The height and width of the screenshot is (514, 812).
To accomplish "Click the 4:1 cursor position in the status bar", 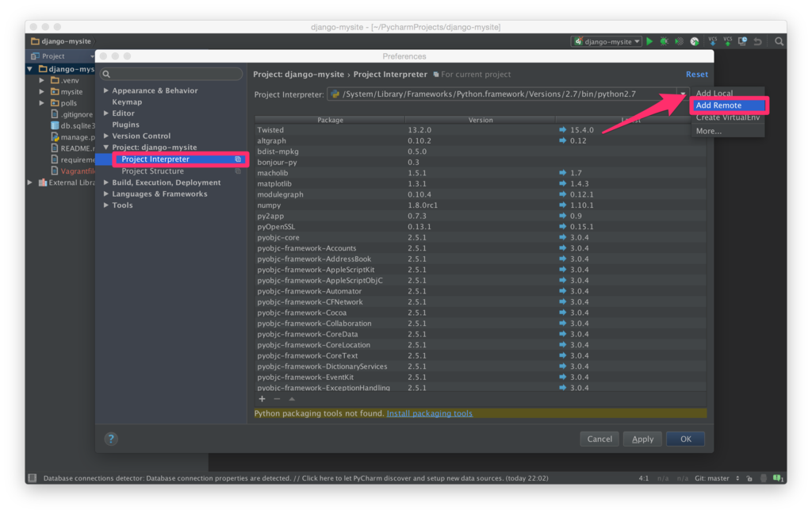I will pyautogui.click(x=644, y=478).
